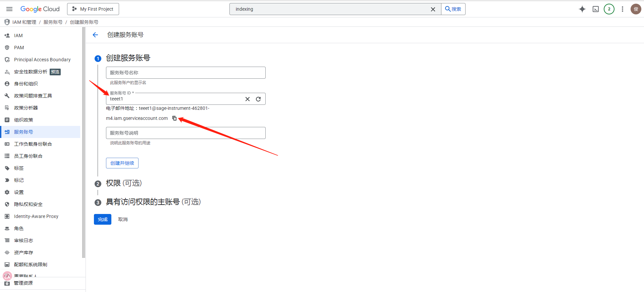The height and width of the screenshot is (292, 644).
Task: Click the 配额和系统限制 sidebar icon
Action: point(7,265)
